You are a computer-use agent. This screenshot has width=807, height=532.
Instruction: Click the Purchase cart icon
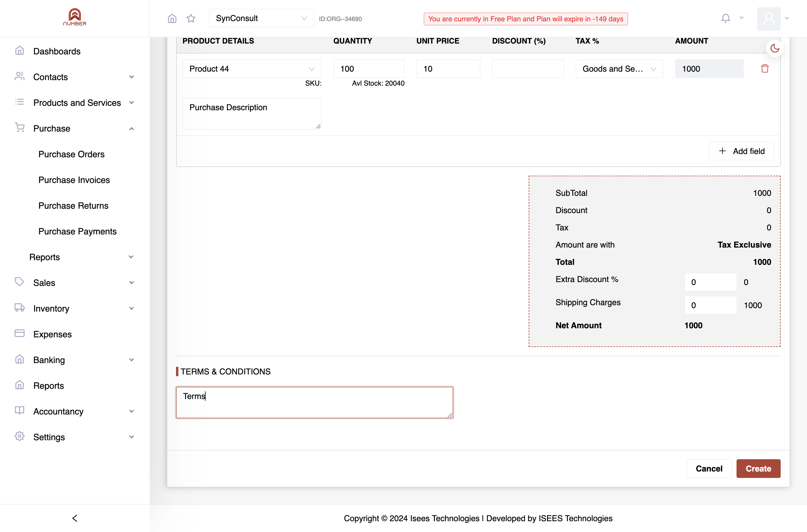pos(20,127)
